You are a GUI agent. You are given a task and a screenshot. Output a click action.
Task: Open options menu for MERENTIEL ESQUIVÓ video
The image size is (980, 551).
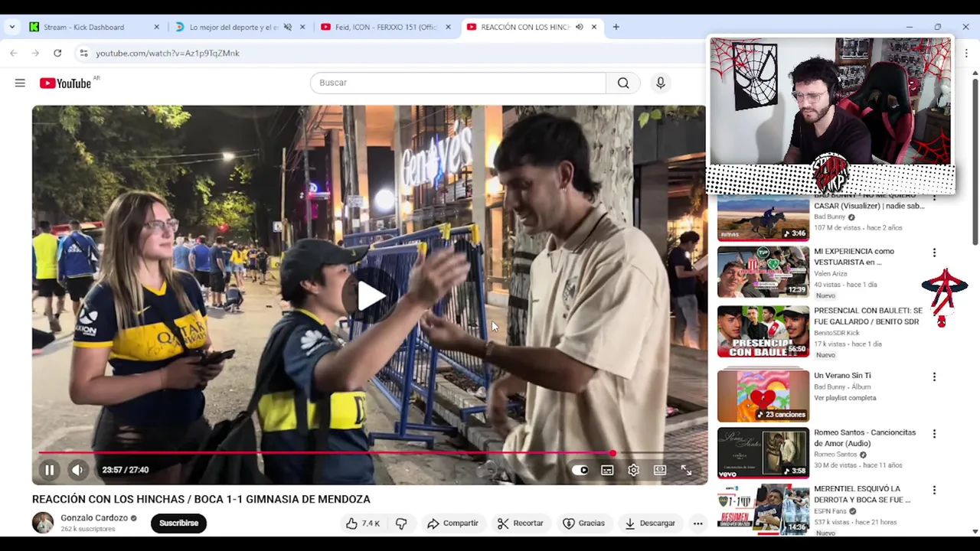(934, 491)
